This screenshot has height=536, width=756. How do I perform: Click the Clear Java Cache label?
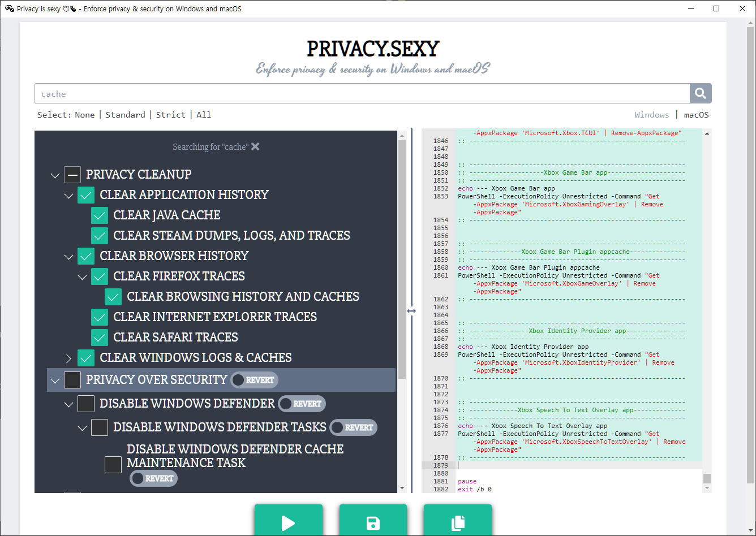(x=167, y=215)
